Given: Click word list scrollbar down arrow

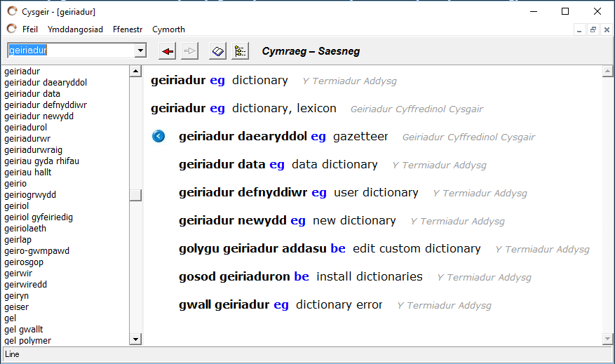Looking at the screenshot, I should click(x=135, y=339).
